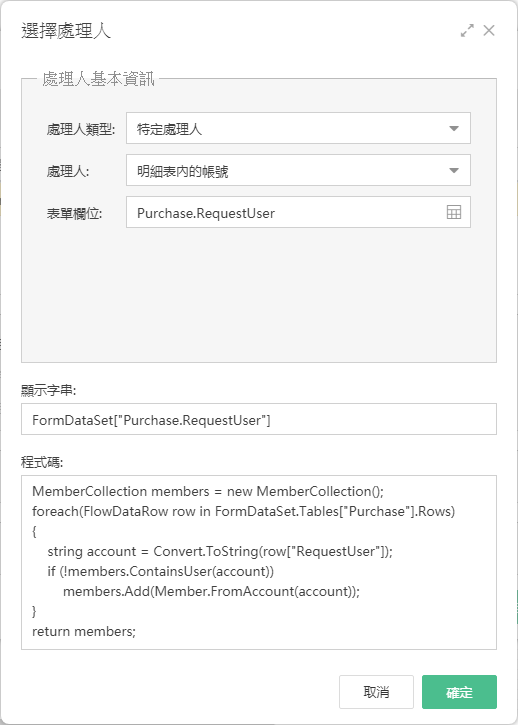Expand the dialog with the arrows icon
The height and width of the screenshot is (725, 518).
pos(467,31)
